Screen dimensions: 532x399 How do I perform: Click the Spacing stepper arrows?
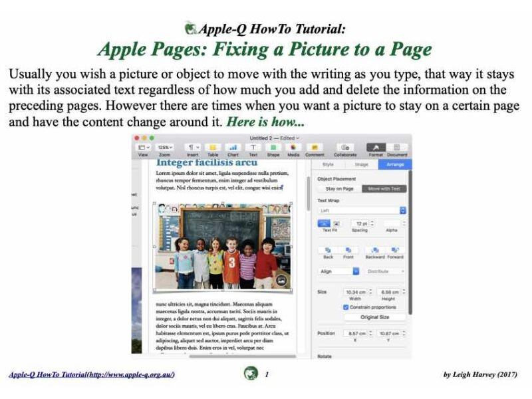372,223
